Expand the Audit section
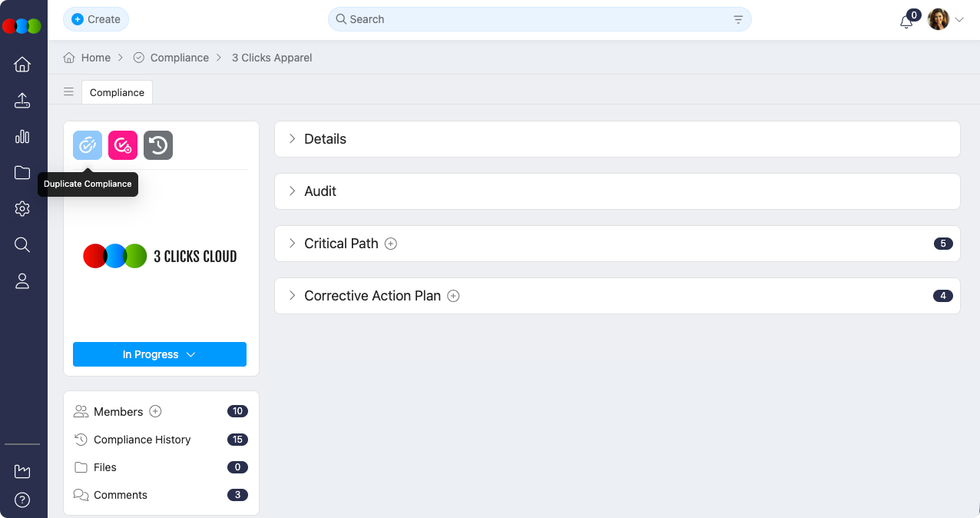The image size is (980, 518). tap(291, 191)
